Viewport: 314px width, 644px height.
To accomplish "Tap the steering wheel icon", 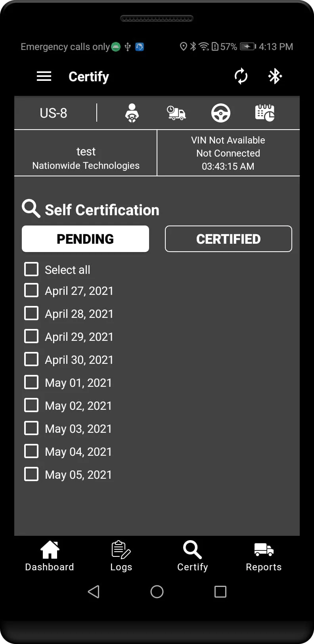I will point(221,113).
